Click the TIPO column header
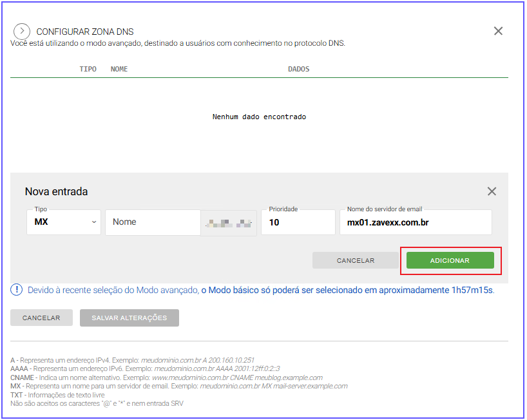The image size is (527, 420). (88, 69)
